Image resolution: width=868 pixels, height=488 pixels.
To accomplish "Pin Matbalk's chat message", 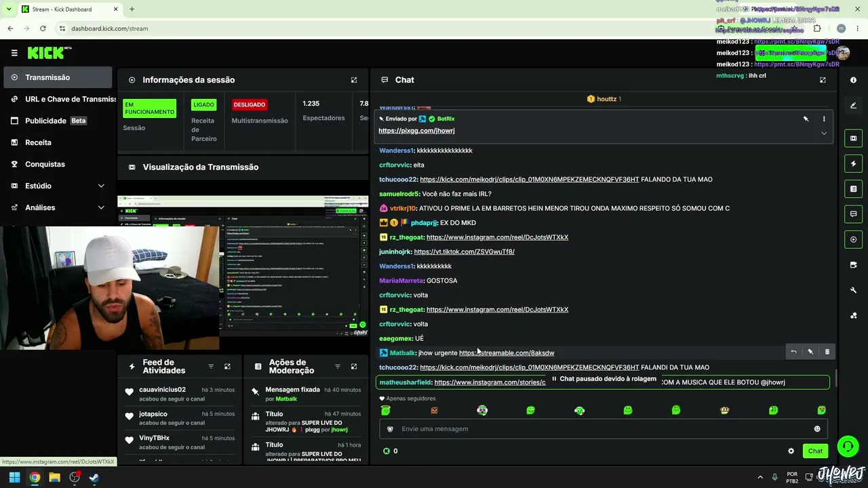I will (x=810, y=352).
